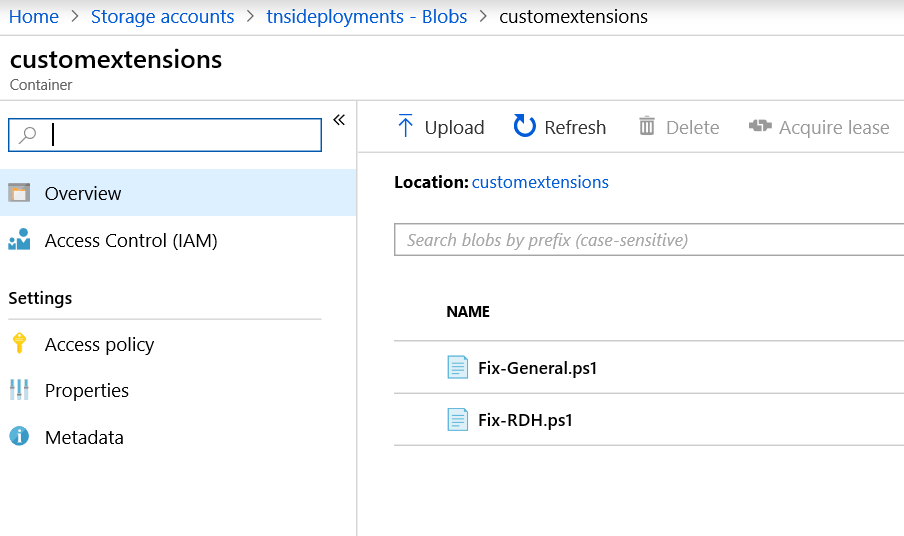Click the sidebar menu search box
The width and height of the screenshot is (904, 536).
tap(165, 135)
